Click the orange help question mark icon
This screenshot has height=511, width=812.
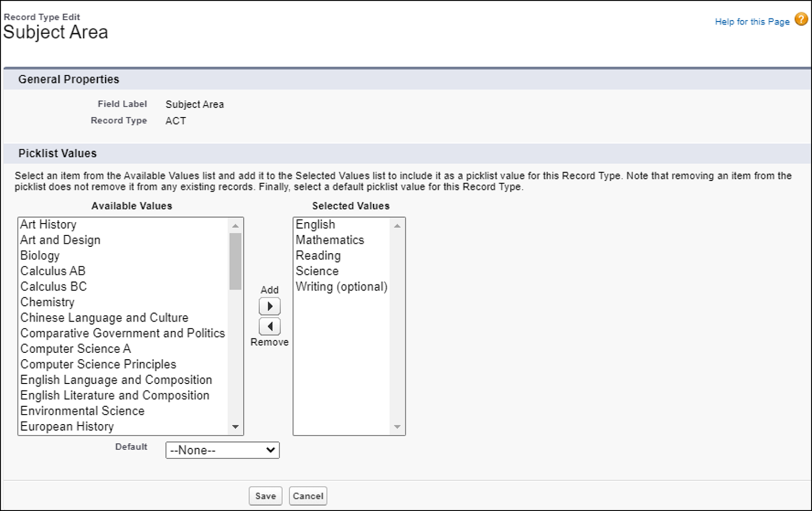(801, 20)
